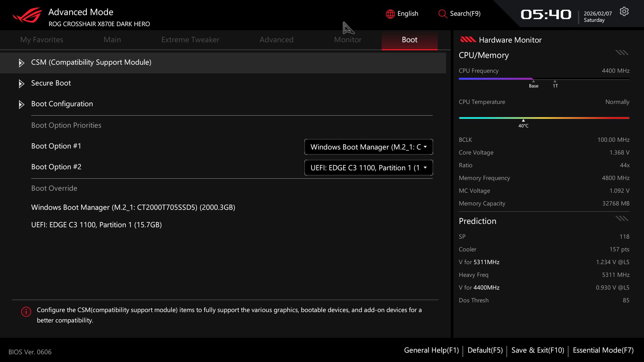This screenshot has width=644, height=362.
Task: Expand the Boot Configuration submenu
Action: (x=62, y=104)
